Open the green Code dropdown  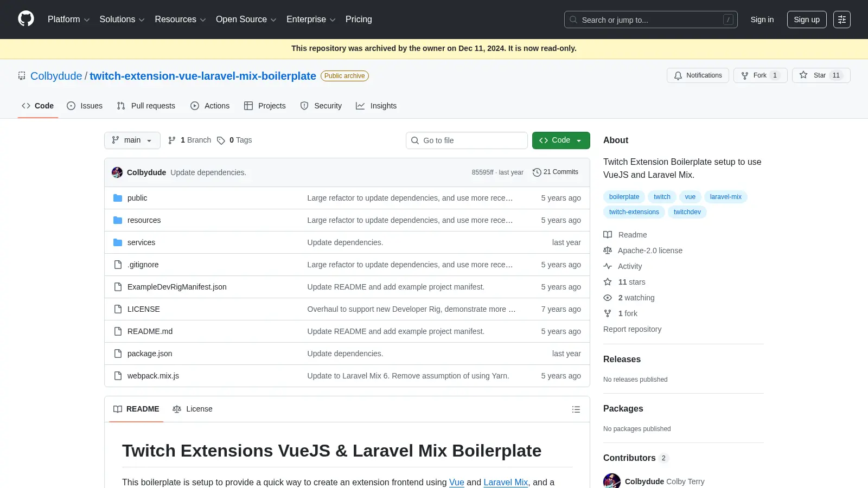561,140
